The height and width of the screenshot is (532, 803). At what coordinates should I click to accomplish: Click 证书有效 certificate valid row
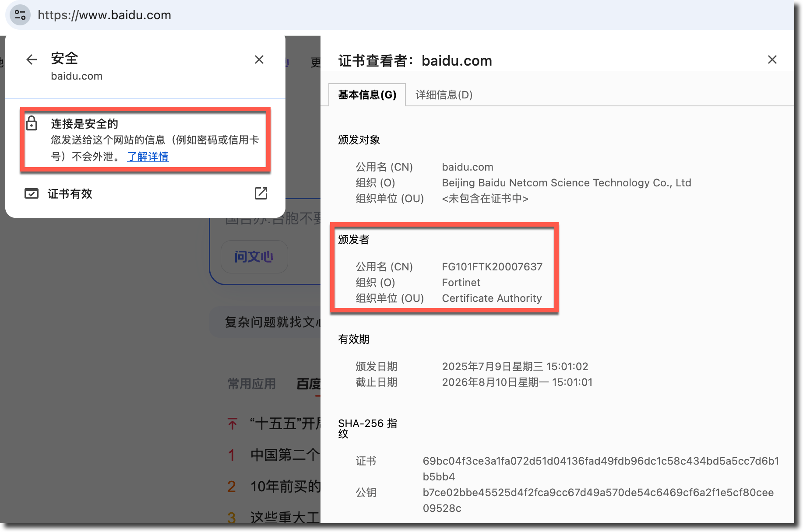point(70,194)
